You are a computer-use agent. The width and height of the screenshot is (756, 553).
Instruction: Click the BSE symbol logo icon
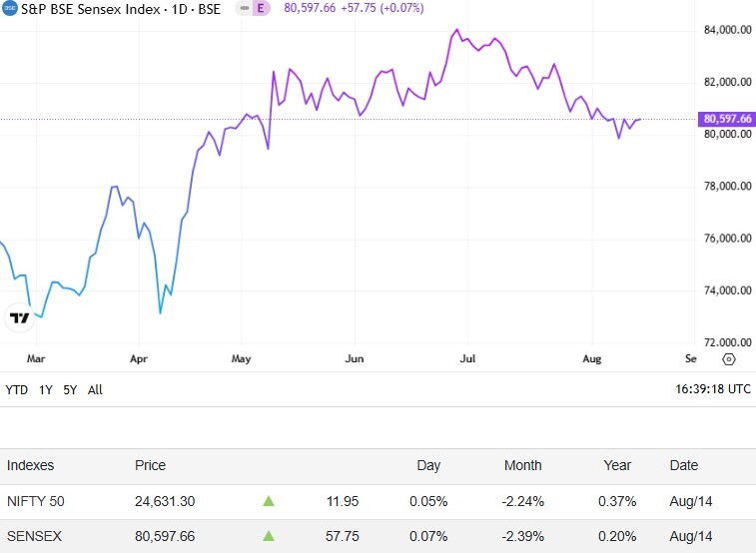coord(9,8)
